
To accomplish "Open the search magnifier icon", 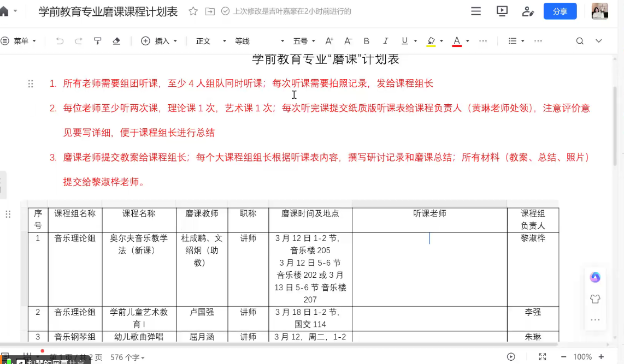I will (x=580, y=41).
